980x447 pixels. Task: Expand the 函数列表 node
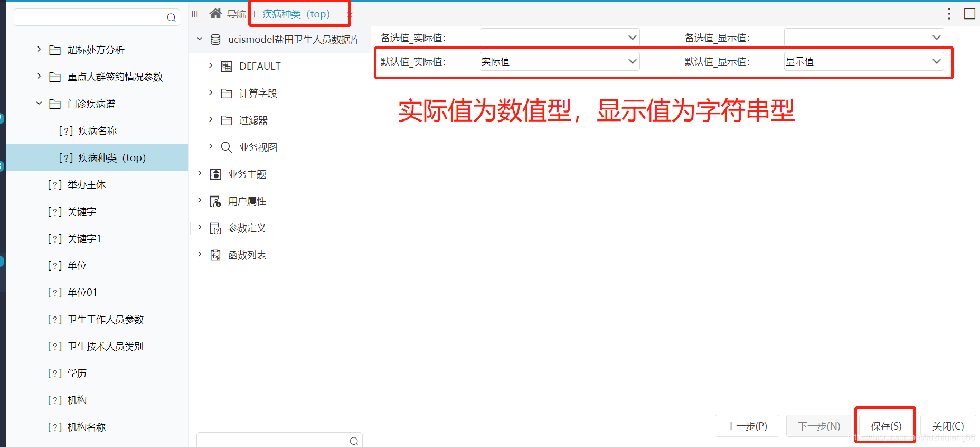pyautogui.click(x=200, y=254)
